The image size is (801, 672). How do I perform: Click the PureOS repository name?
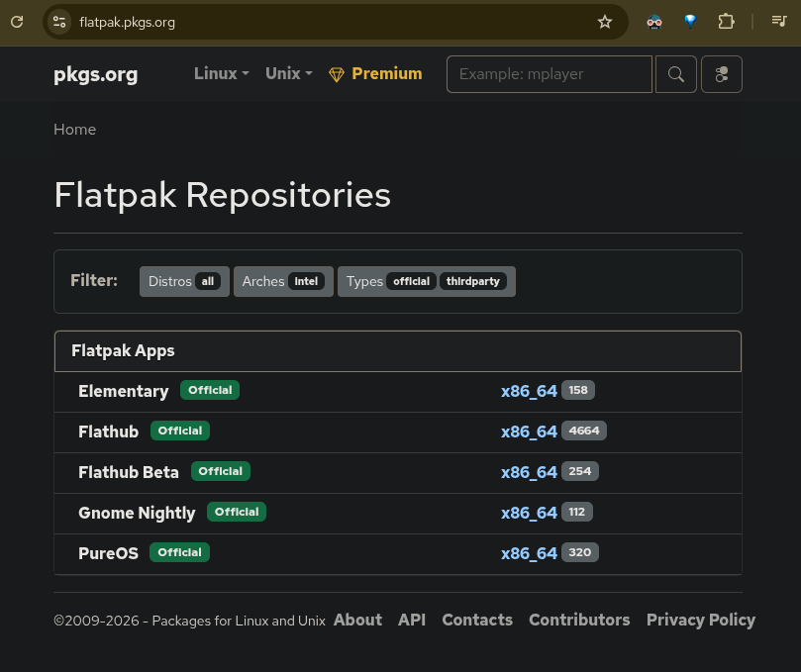coord(108,553)
